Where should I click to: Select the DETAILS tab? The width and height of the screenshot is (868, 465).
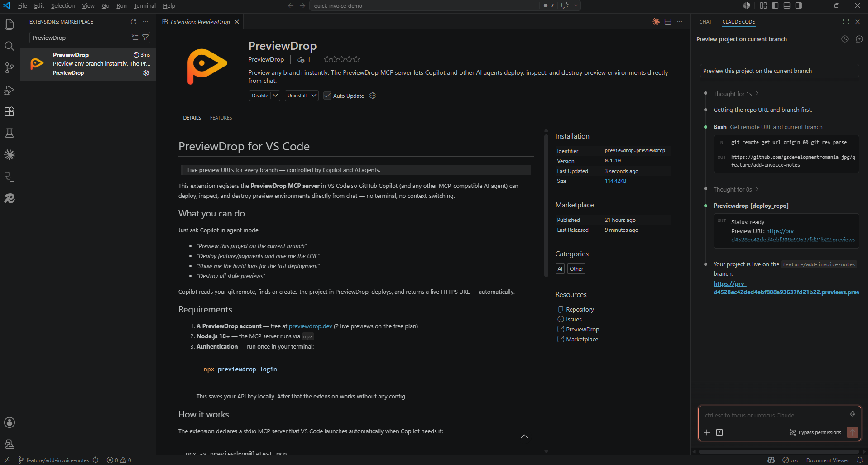click(192, 118)
